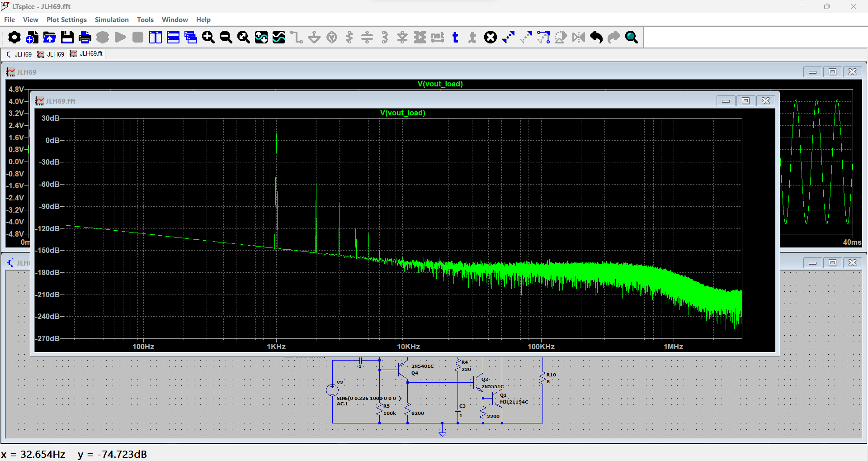Open the Settings gear in the toolbar
868x461 pixels.
[x=14, y=37]
